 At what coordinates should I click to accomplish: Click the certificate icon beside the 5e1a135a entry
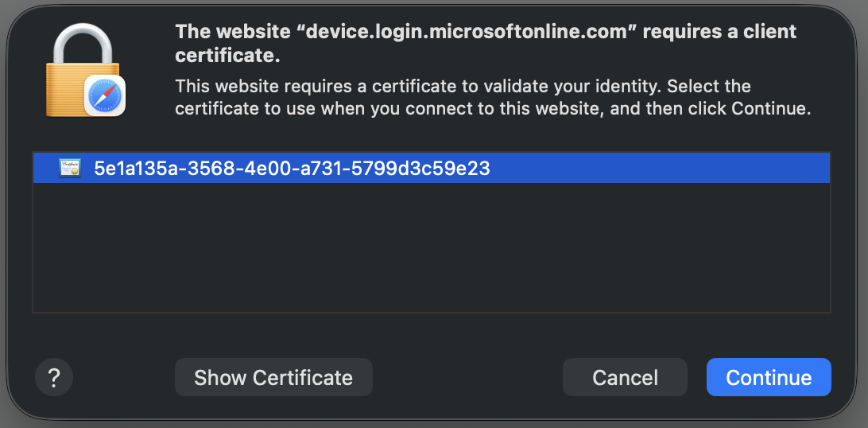coord(69,168)
